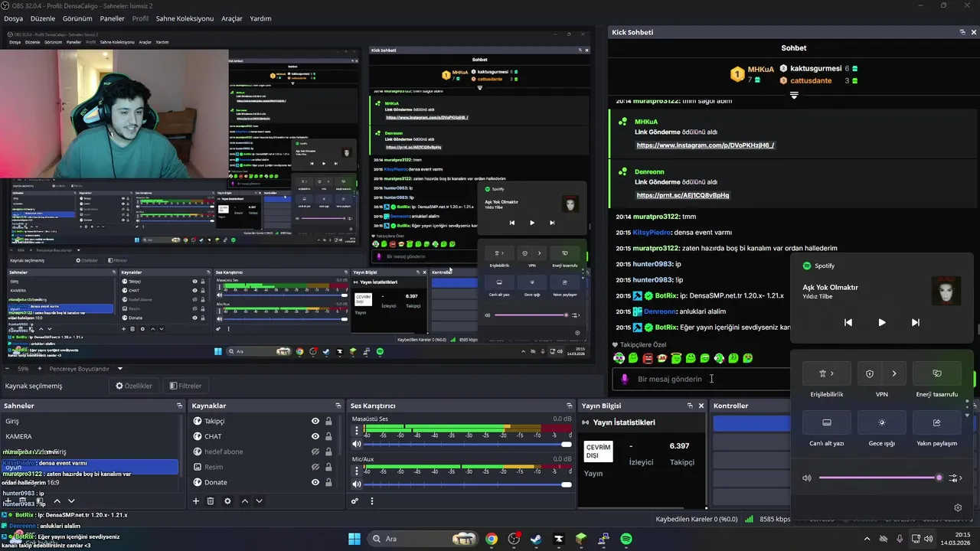Click the quick settings page-down arrow
Image resolution: width=980 pixels, height=551 pixels.
[x=967, y=415]
